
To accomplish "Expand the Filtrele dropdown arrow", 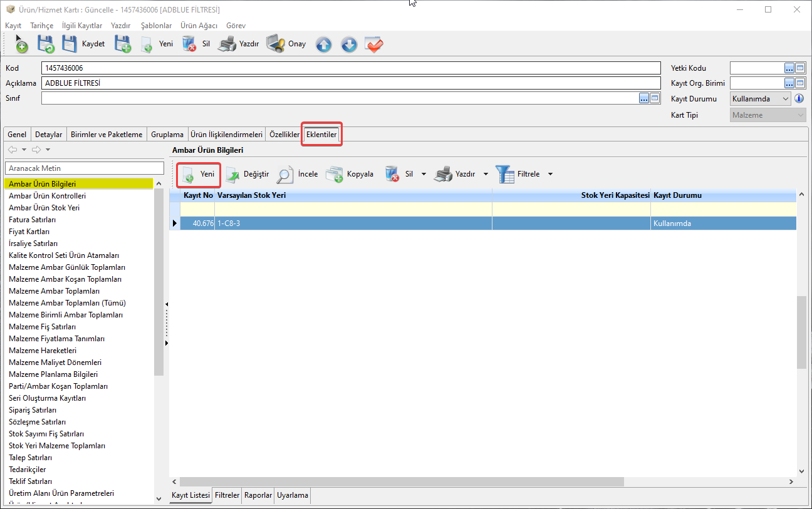I will [x=550, y=174].
